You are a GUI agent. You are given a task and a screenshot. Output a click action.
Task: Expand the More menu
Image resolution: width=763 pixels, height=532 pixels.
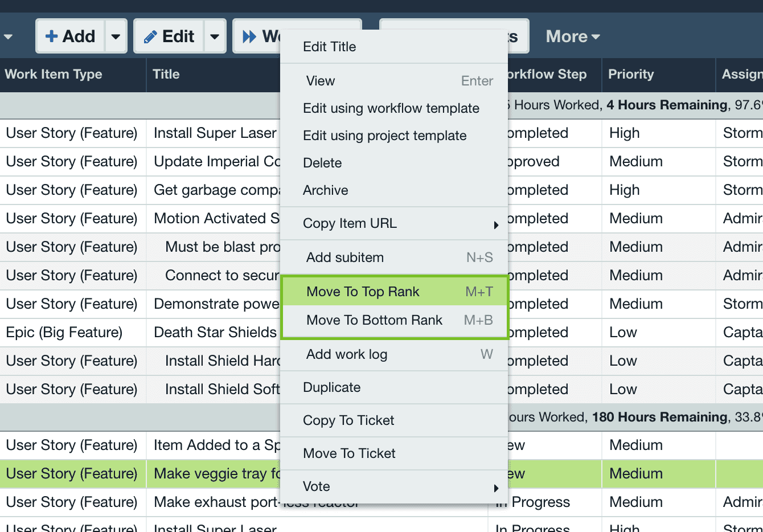point(573,36)
